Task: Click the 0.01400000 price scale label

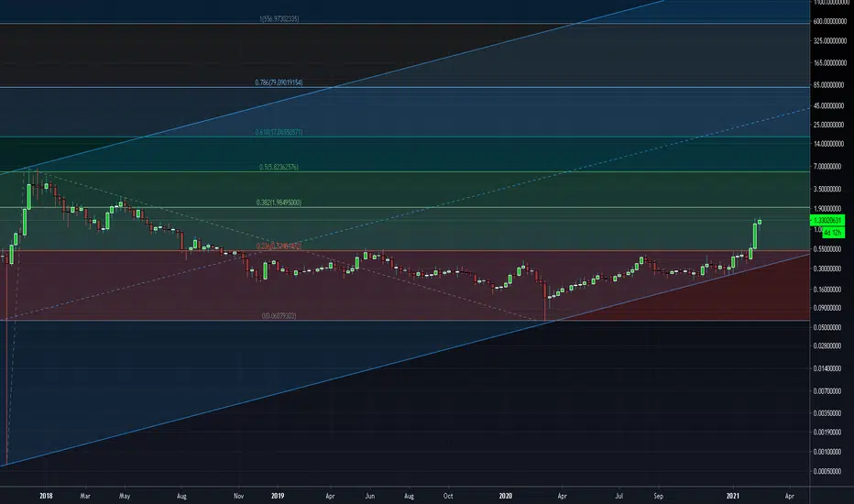Action: coord(828,369)
